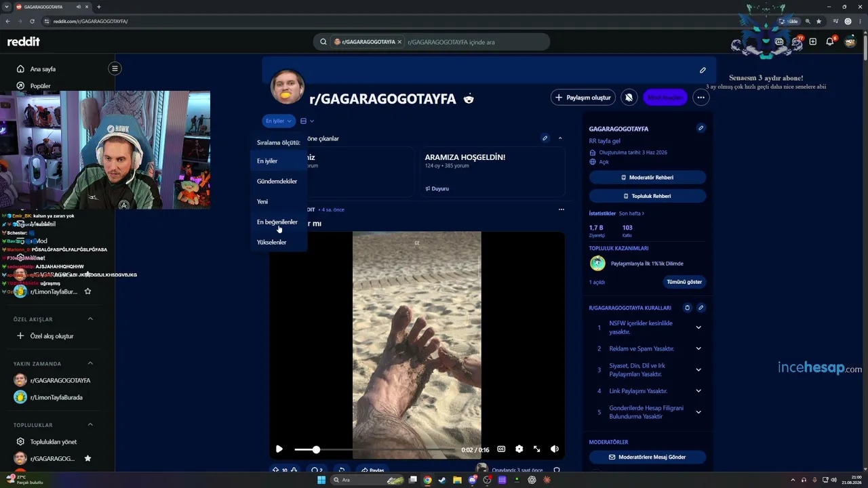This screenshot has height=488, width=868.
Task: Reorder community rules icon
Action: point(687,308)
